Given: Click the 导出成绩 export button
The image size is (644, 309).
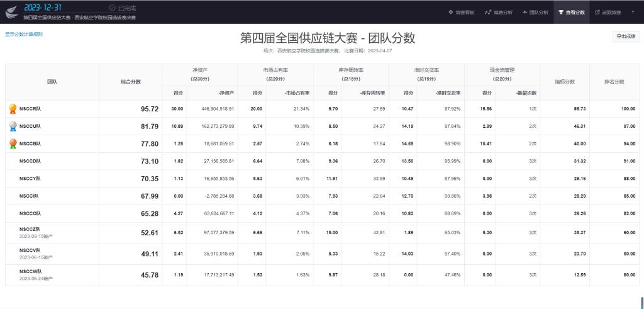Looking at the screenshot, I should 625,37.
